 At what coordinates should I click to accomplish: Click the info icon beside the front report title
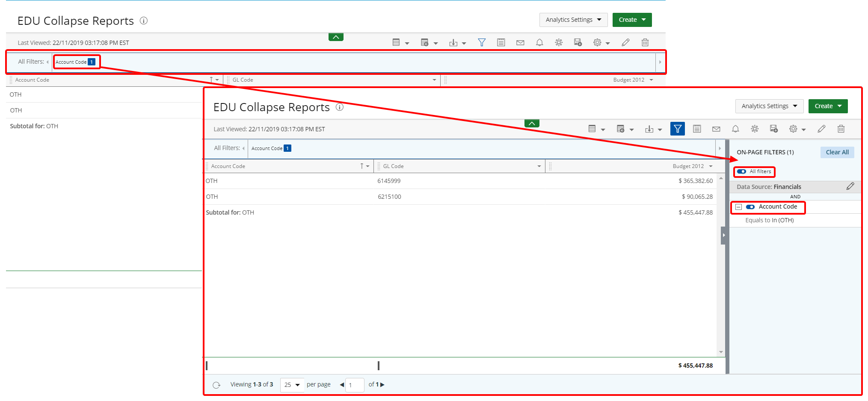point(340,107)
